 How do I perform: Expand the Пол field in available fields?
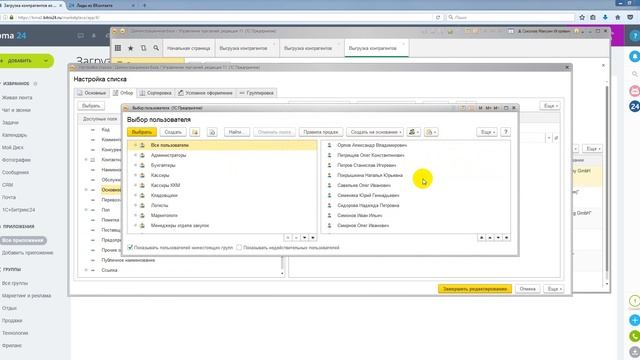(x=86, y=210)
